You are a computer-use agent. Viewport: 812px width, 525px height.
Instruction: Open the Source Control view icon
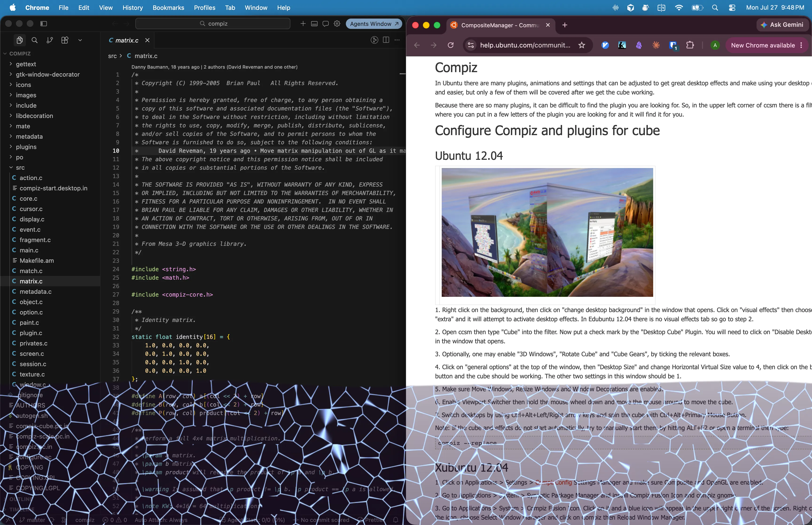click(x=50, y=40)
